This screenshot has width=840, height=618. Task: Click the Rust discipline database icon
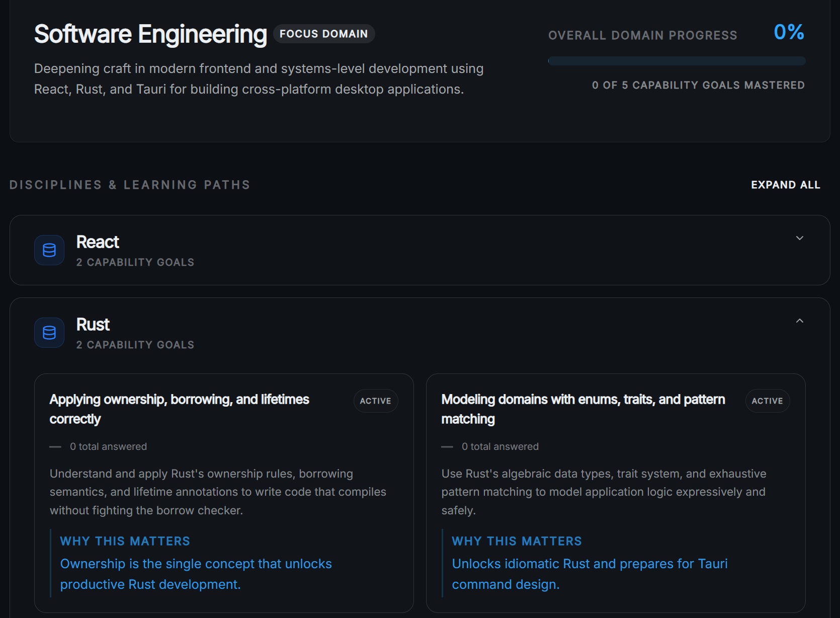(x=49, y=333)
